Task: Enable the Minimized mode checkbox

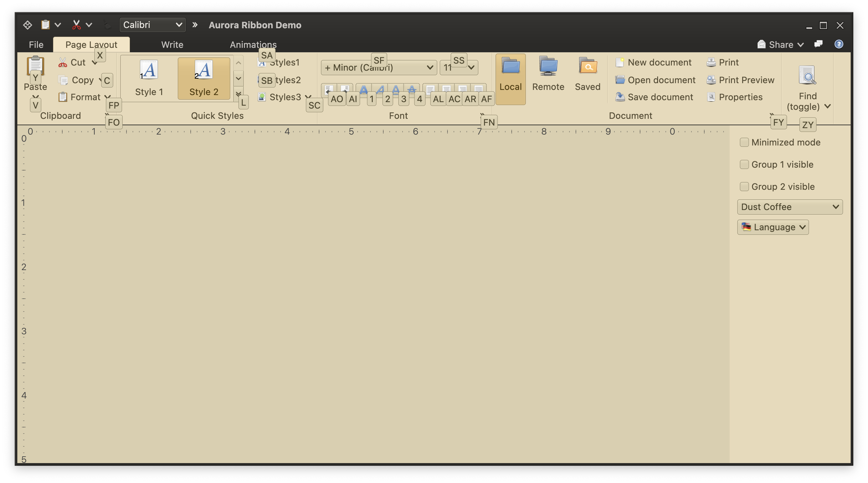Action: click(744, 142)
